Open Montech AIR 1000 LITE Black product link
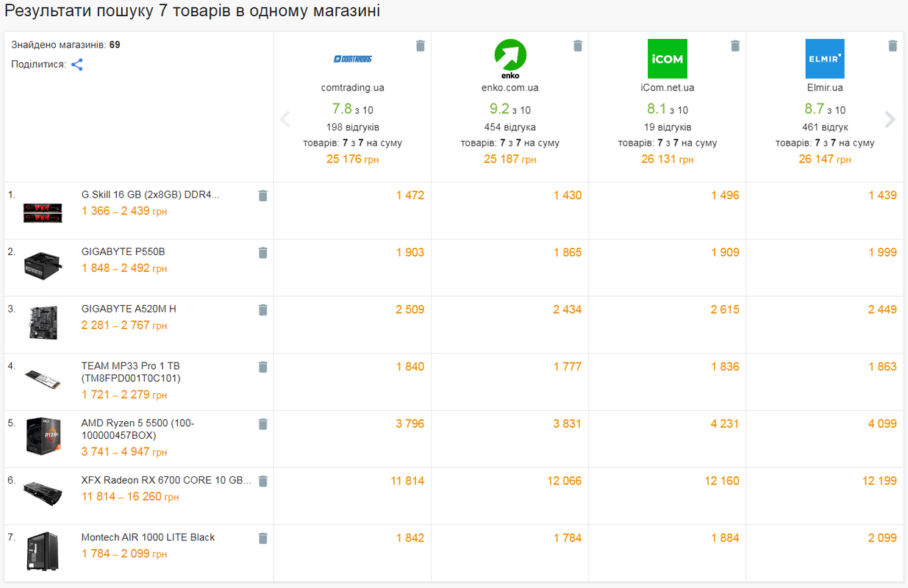The image size is (908, 588). coord(148,538)
